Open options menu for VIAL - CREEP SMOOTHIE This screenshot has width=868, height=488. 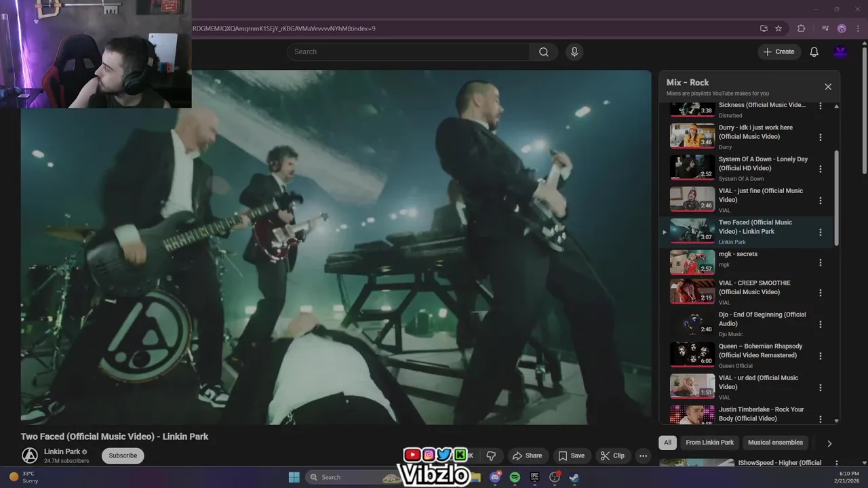point(820,293)
